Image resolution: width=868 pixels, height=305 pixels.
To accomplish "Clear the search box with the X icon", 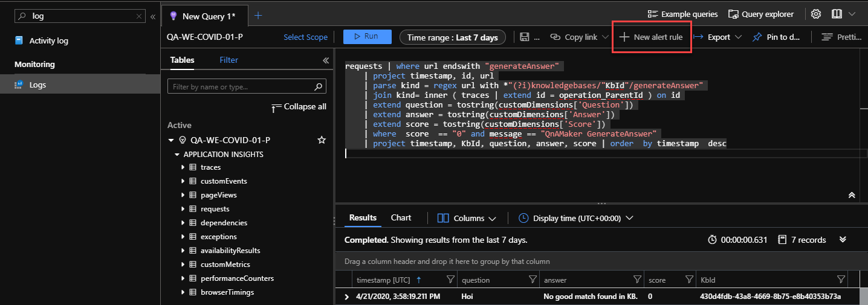I will click(140, 16).
